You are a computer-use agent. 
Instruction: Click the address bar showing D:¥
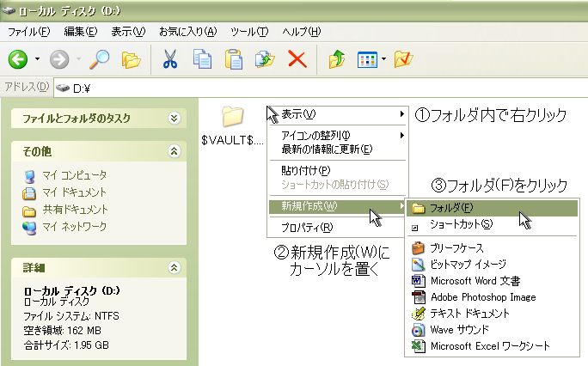coord(318,88)
